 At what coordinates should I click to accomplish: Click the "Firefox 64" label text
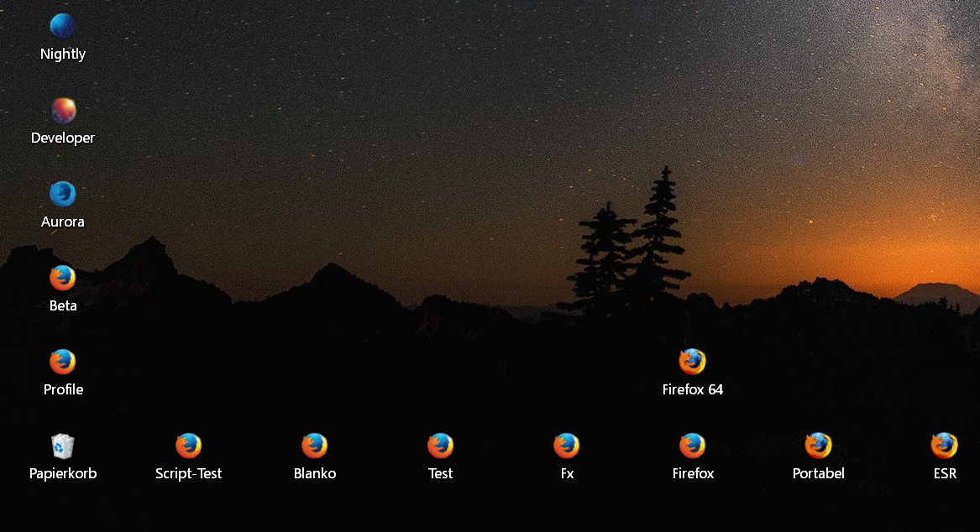pyautogui.click(x=693, y=389)
